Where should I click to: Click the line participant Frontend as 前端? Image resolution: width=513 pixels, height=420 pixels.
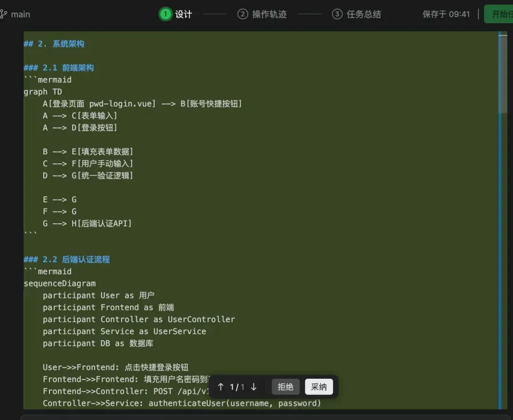coord(108,307)
